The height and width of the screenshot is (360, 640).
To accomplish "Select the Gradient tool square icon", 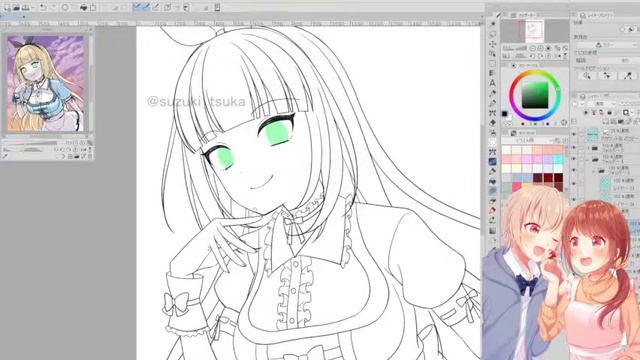I will click(493, 231).
